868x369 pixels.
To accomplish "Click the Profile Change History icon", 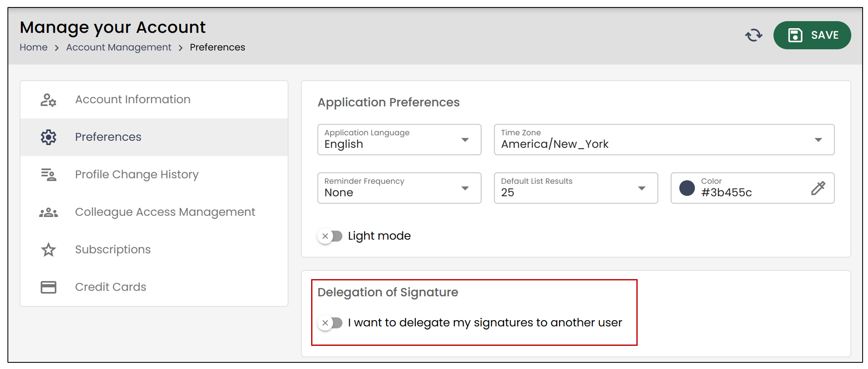I will tap(48, 175).
